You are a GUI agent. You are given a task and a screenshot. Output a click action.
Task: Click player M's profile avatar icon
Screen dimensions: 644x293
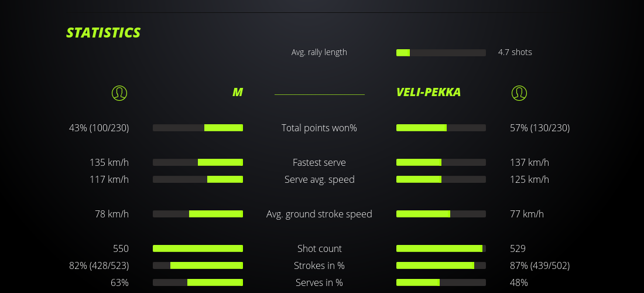(119, 93)
